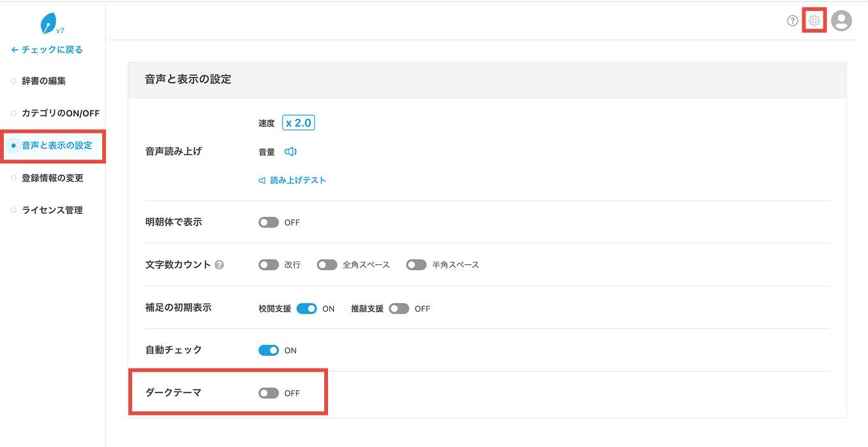Click the megaphone icon beside 読み上げテスト

tap(262, 181)
